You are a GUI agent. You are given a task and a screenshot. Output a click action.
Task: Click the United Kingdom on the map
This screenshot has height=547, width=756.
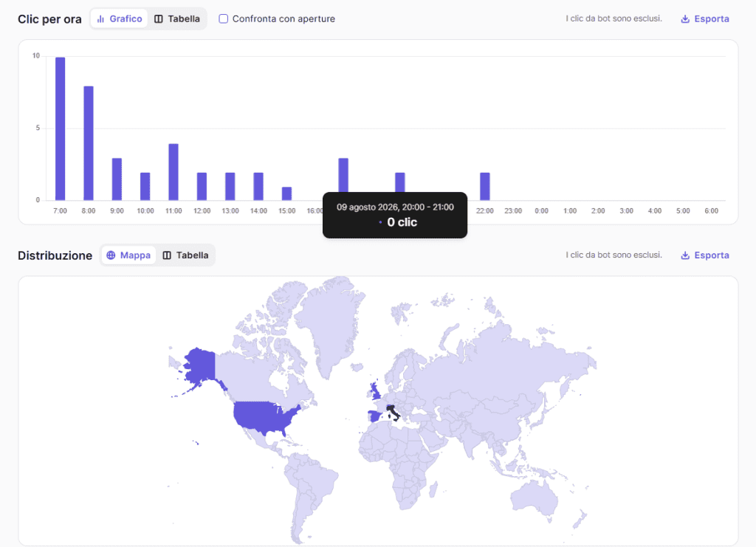[374, 391]
